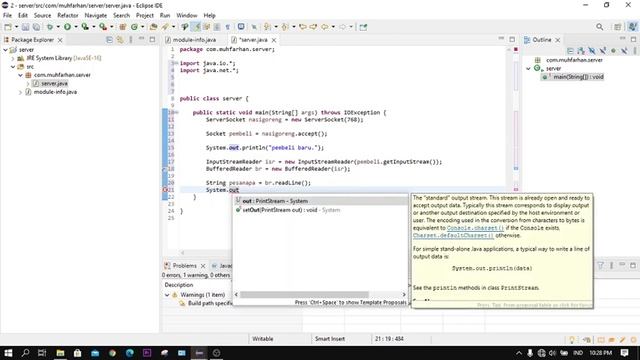Viewport: 640px width, 360px height.
Task: Follow the Console.charset() link in Javadoc
Action: 475,228
